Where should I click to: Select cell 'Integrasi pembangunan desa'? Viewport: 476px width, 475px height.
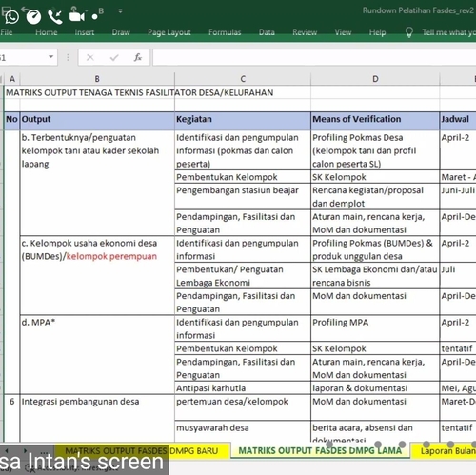pyautogui.click(x=97, y=418)
